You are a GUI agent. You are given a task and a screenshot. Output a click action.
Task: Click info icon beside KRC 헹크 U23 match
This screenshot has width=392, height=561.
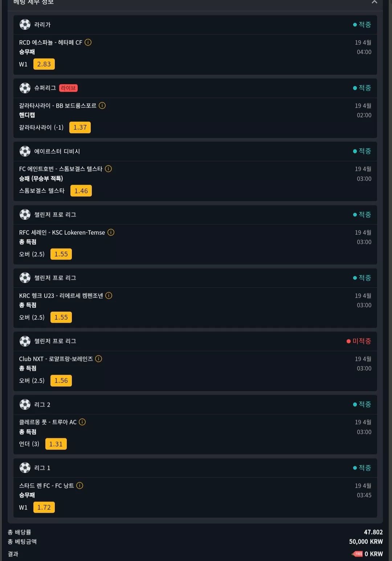(x=109, y=295)
